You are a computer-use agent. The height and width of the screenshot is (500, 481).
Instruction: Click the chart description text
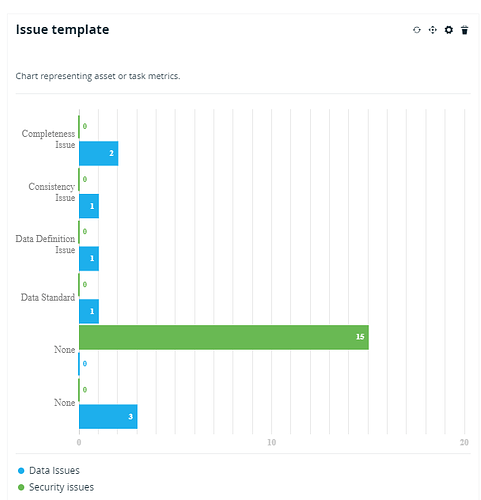(98, 76)
